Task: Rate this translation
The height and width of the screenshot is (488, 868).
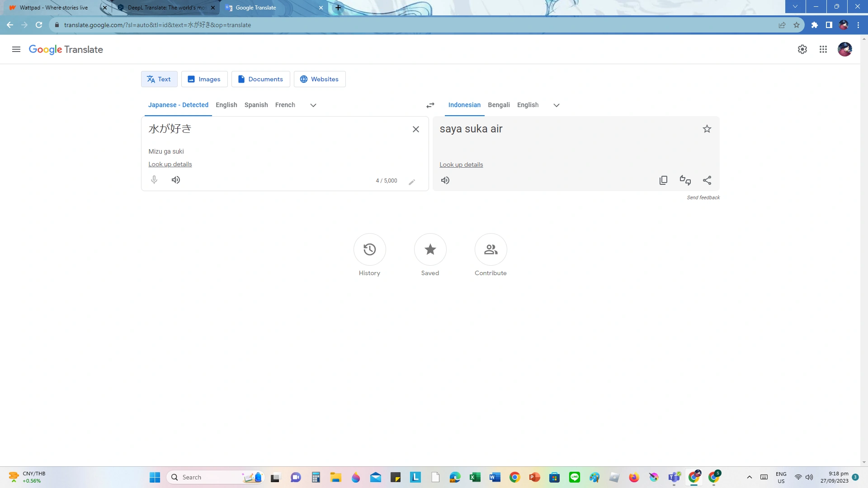Action: (684, 180)
